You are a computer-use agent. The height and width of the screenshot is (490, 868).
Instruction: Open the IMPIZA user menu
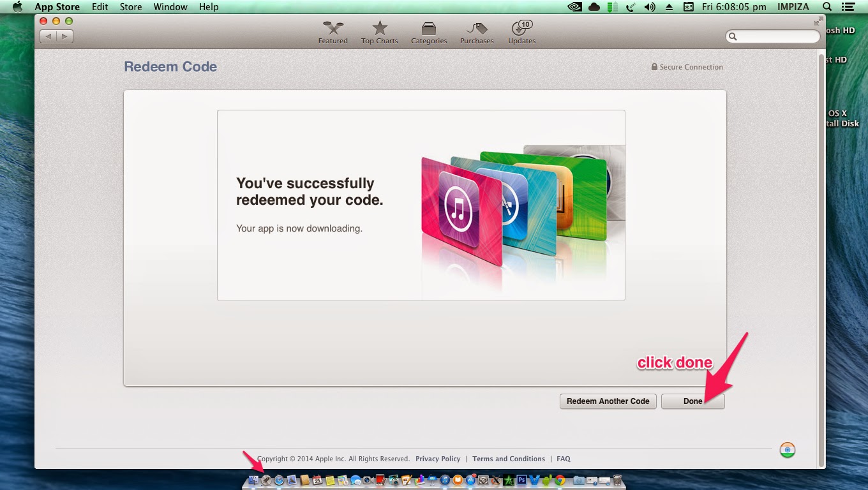click(x=792, y=7)
